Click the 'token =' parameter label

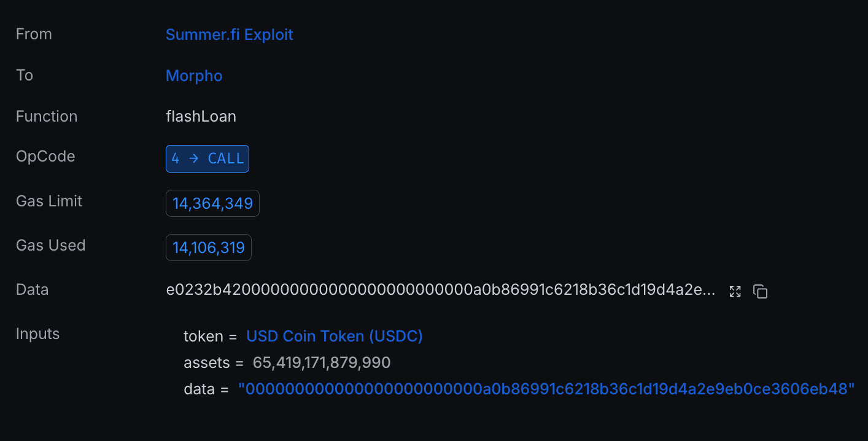pyautogui.click(x=210, y=336)
